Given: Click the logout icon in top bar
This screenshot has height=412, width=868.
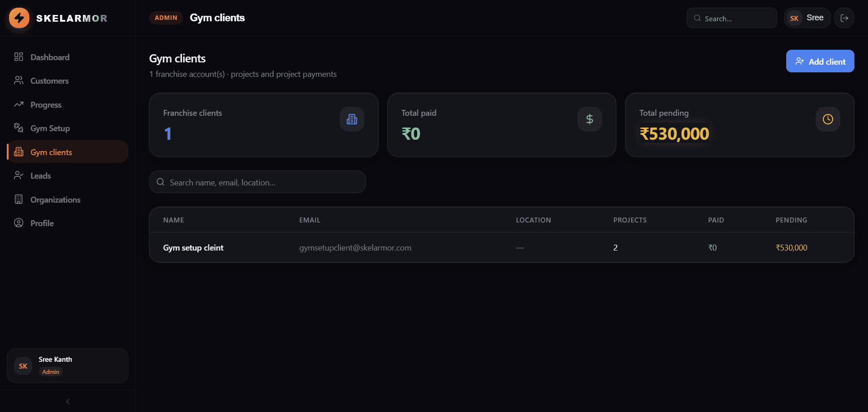Looking at the screenshot, I should click(x=844, y=18).
